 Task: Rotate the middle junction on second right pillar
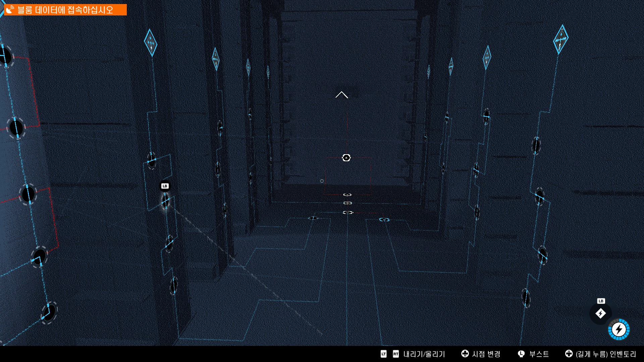click(476, 170)
